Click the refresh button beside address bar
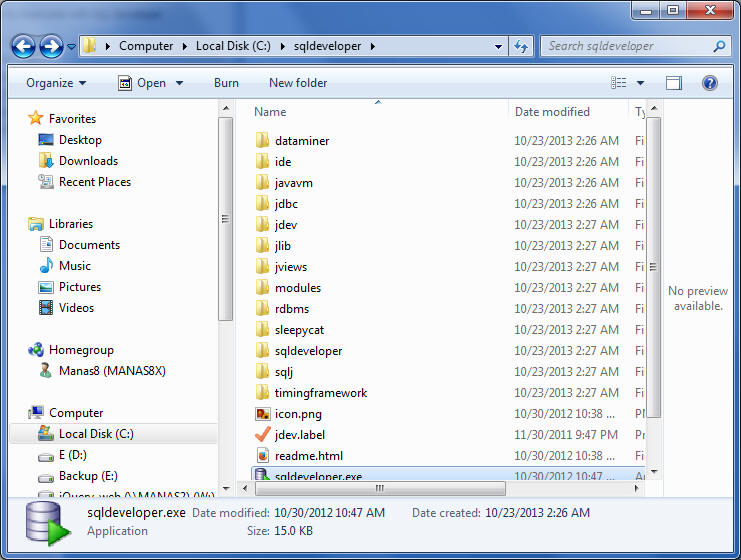741x560 pixels. 521,46
